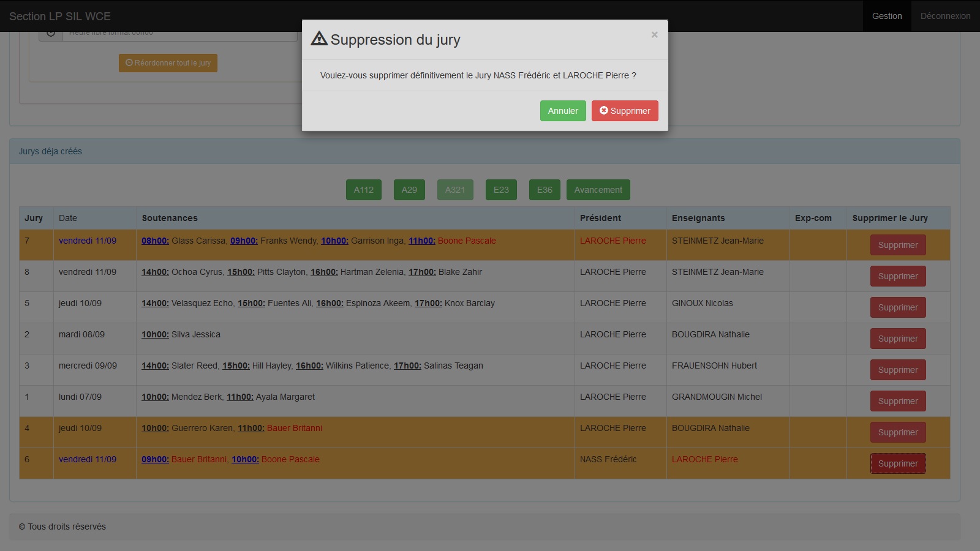Click the 14h00 link for Velasquez Echo
980x551 pixels.
click(155, 303)
